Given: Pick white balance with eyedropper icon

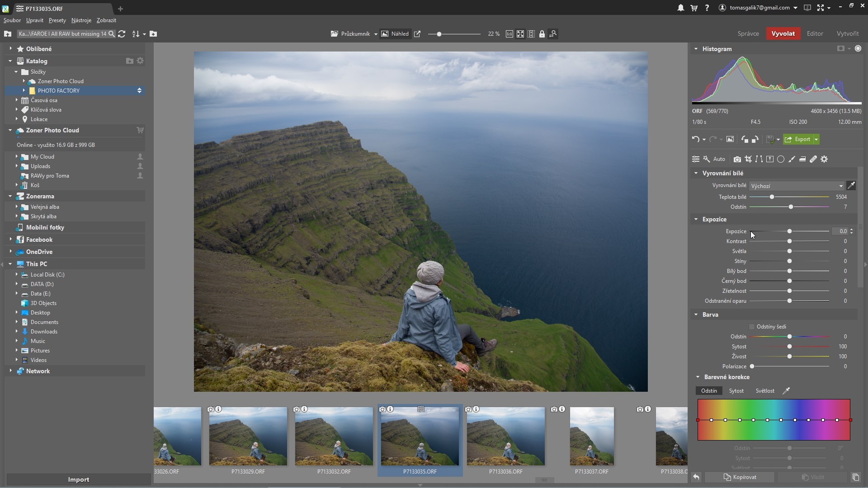Looking at the screenshot, I should coord(851,186).
